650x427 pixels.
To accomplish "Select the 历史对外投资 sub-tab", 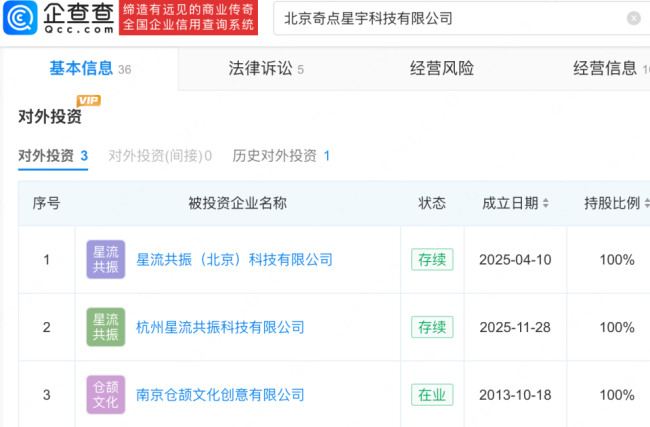I will click(280, 156).
